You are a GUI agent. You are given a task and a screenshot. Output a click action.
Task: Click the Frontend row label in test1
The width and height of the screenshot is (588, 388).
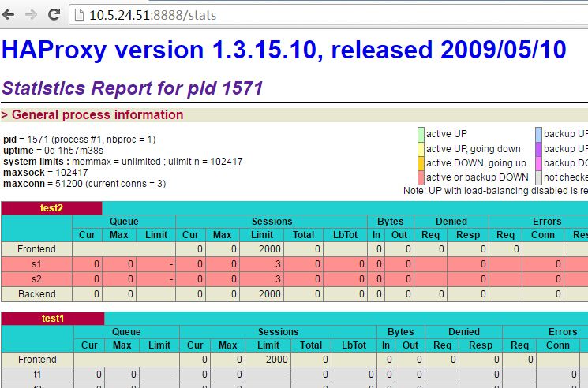point(37,360)
